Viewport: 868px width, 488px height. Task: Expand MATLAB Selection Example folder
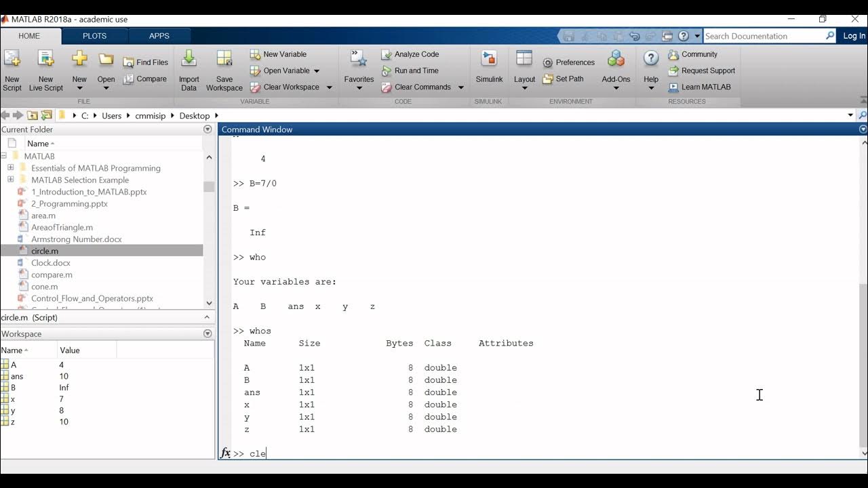point(10,180)
